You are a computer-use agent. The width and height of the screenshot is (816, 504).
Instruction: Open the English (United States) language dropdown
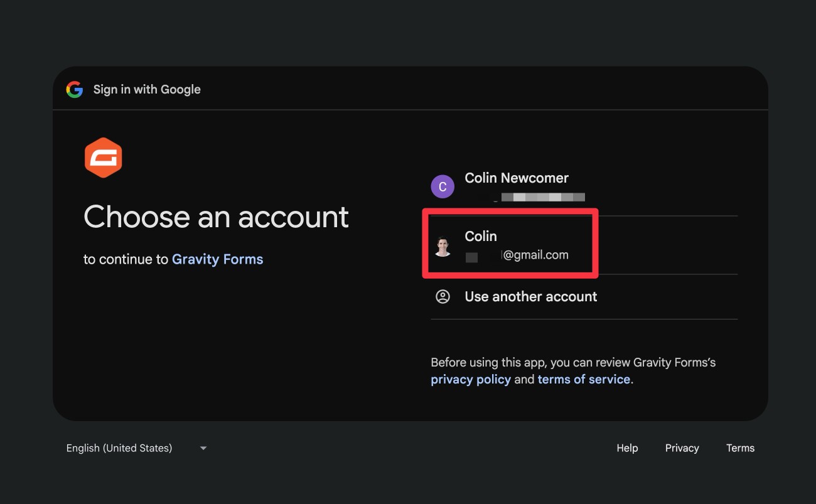click(x=119, y=448)
